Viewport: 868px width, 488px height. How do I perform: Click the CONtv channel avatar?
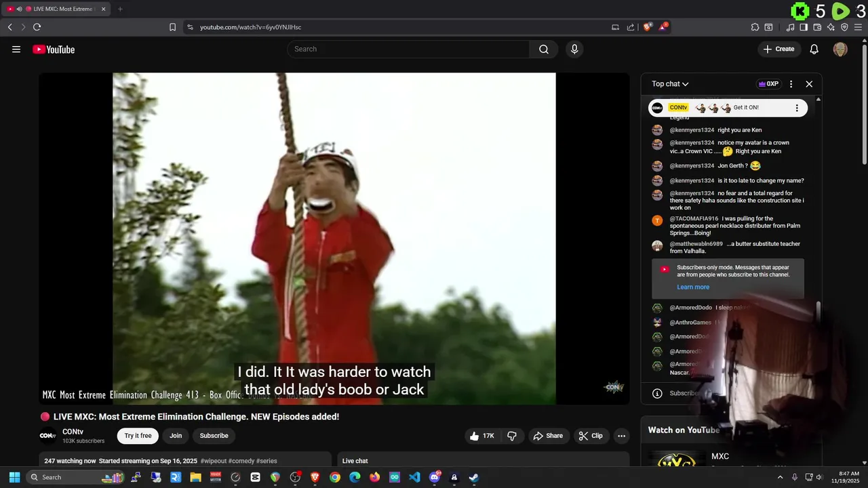pyautogui.click(x=47, y=436)
